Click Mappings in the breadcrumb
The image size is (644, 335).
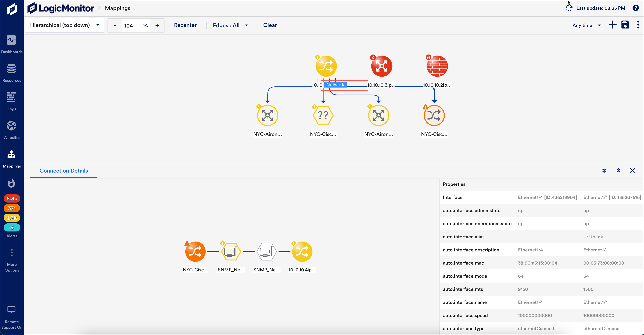(118, 8)
